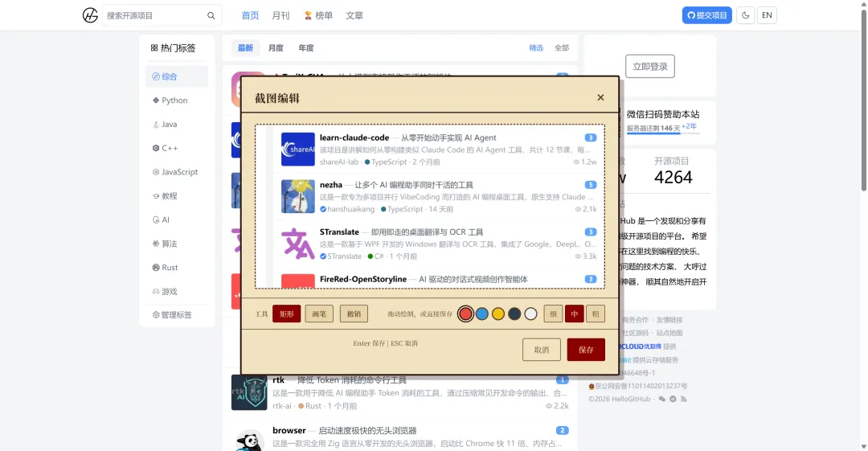868x451 pixels.
Task: Select the Python tag icon
Action: click(x=156, y=100)
